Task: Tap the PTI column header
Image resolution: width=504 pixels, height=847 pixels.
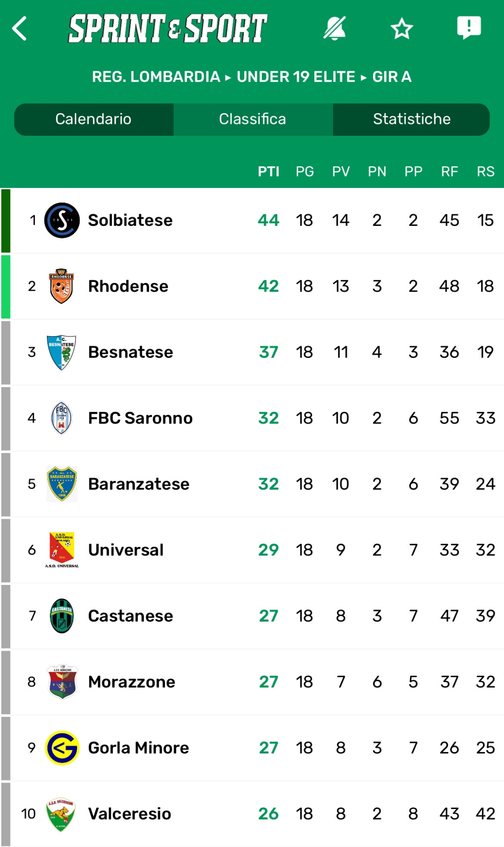Action: coord(269,172)
